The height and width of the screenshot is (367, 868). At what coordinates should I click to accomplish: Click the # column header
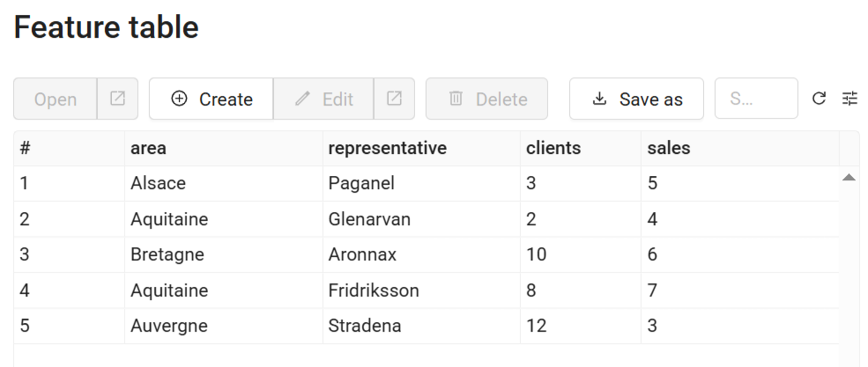(x=26, y=149)
